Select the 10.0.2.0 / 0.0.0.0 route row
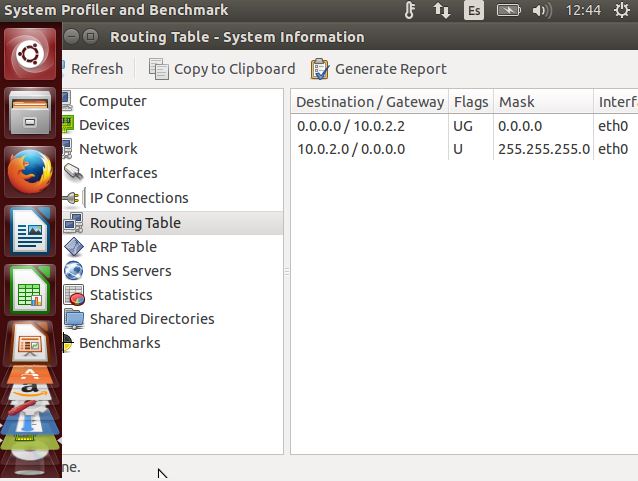The image size is (638, 481). pyautogui.click(x=351, y=149)
